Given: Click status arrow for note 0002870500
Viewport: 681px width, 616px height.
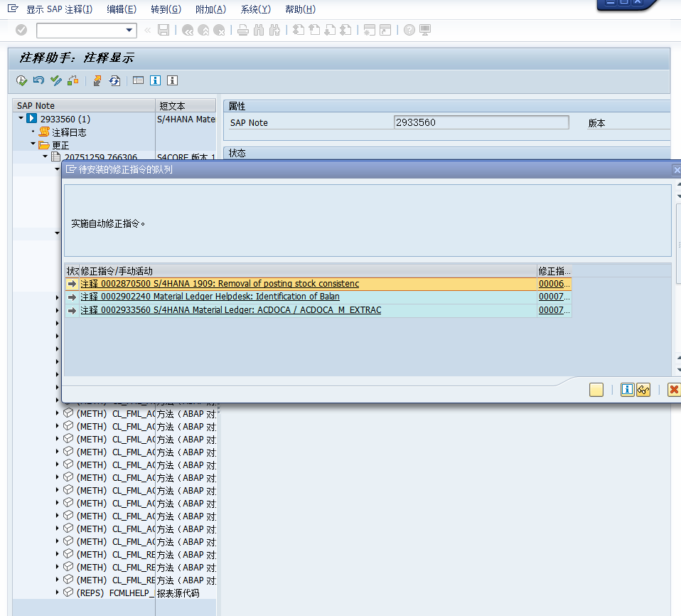Looking at the screenshot, I should point(72,284).
